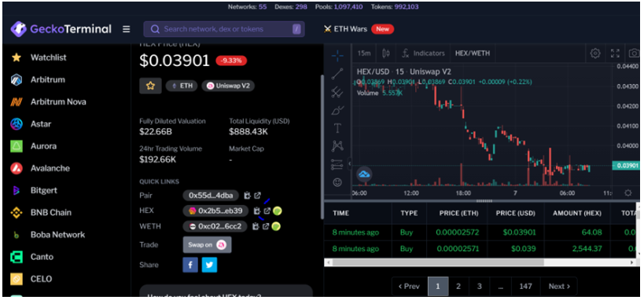Go to the Next page of trades
The width and height of the screenshot is (644, 300).
pos(559,287)
